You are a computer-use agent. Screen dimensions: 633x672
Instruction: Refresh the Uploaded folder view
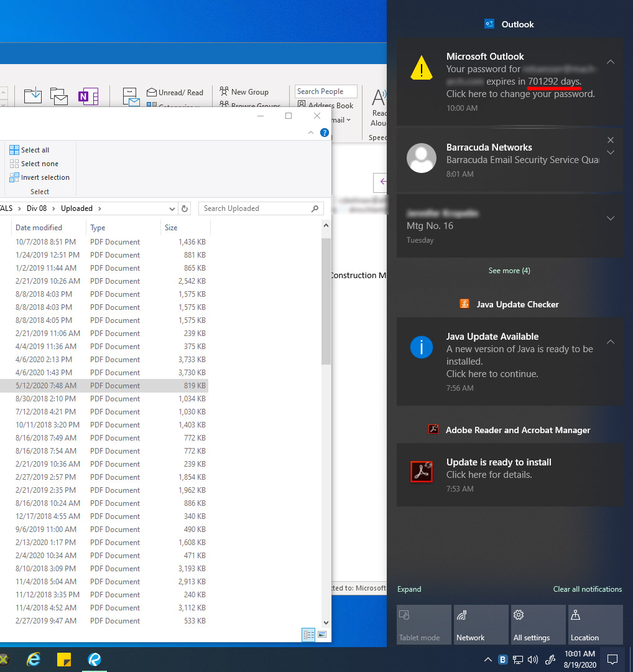click(x=185, y=208)
